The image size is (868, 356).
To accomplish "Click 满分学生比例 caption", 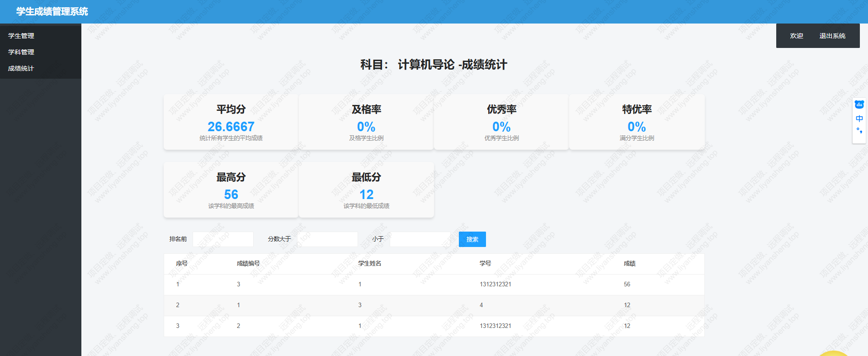I will click(x=637, y=138).
